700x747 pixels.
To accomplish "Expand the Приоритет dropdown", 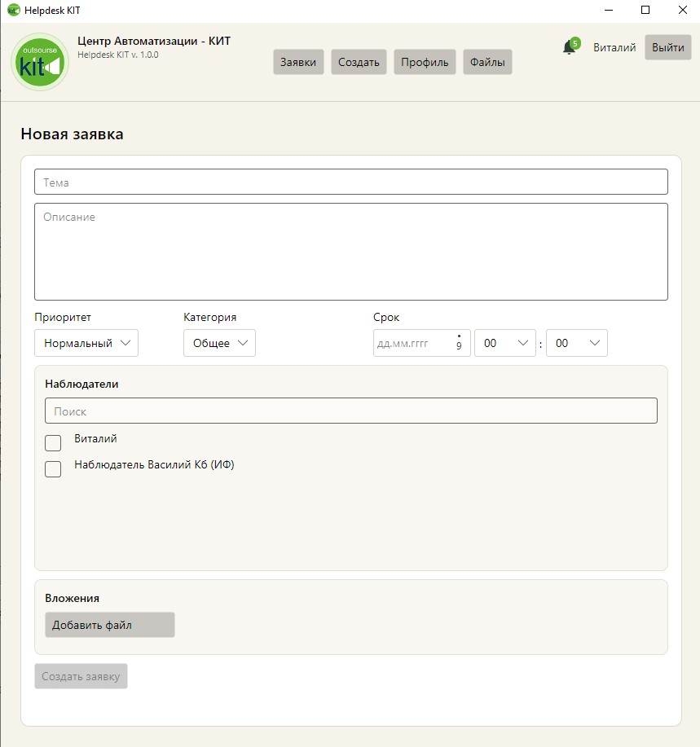I will pos(86,343).
